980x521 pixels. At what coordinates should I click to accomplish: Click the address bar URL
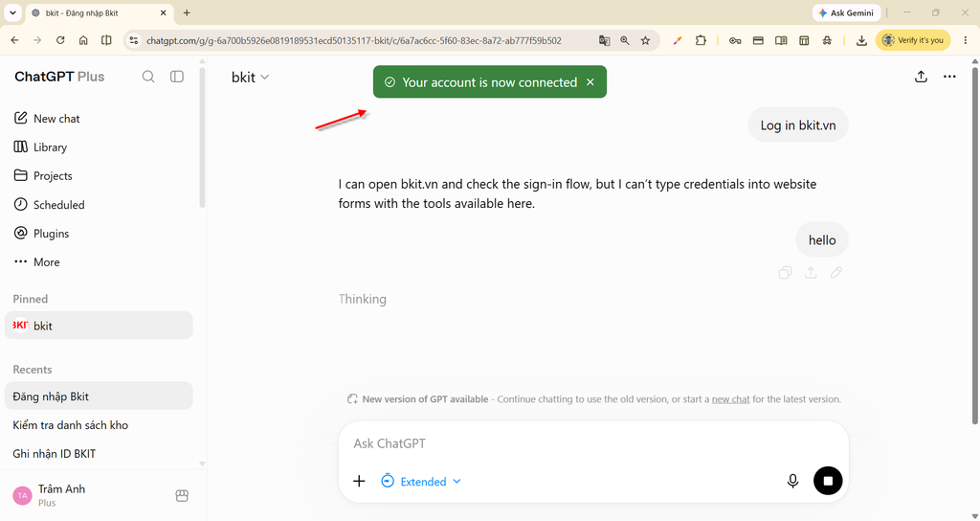(x=354, y=40)
